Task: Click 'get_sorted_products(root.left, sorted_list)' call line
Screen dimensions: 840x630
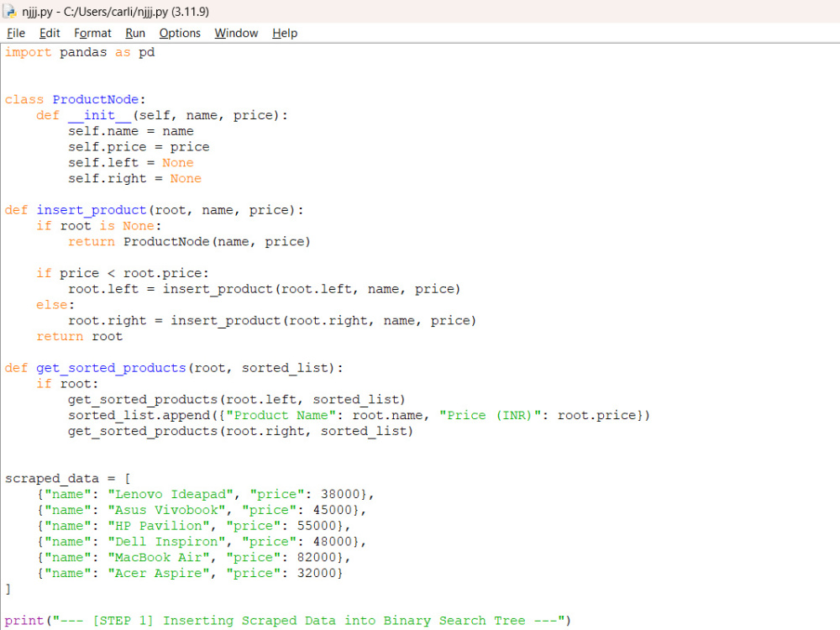Action: [x=237, y=400]
